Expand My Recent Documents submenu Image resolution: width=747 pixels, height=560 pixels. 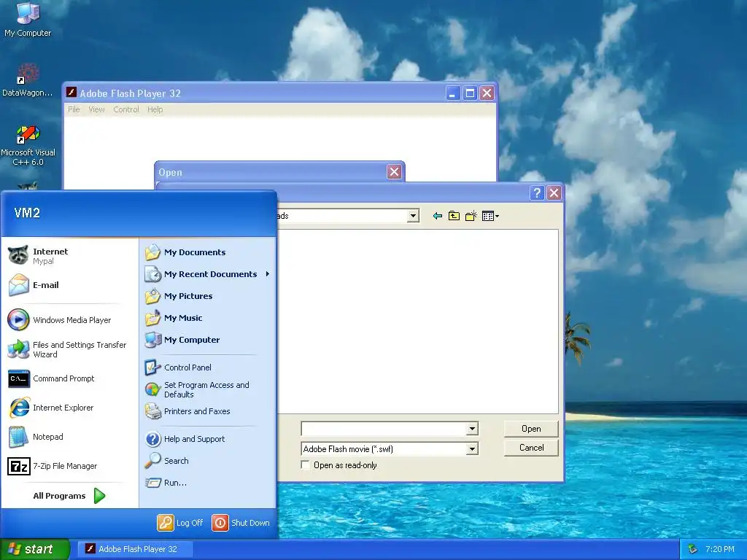208,274
